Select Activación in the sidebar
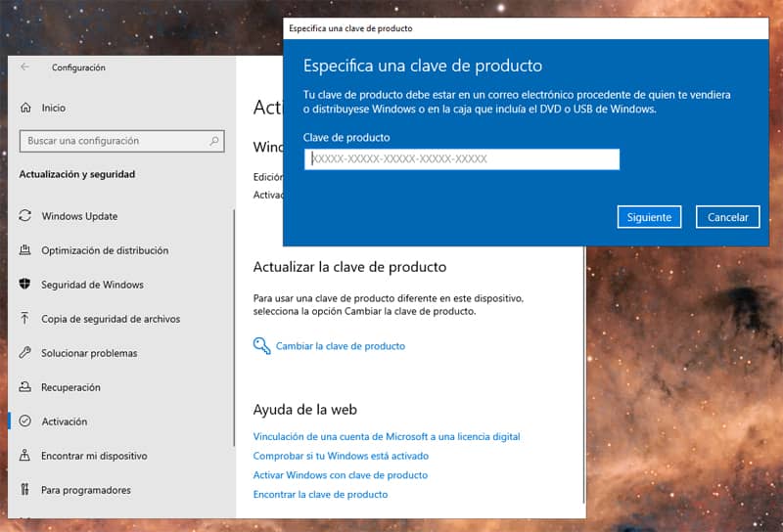783x532 pixels. coord(65,421)
